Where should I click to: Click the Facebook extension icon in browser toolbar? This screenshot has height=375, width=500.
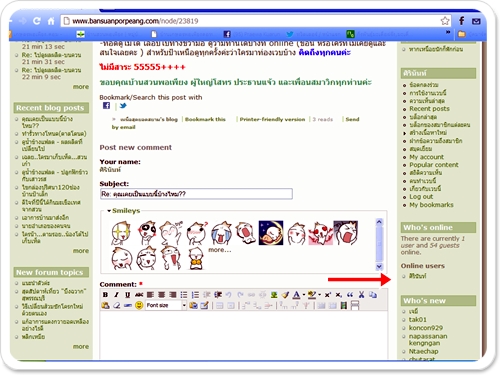[462, 21]
